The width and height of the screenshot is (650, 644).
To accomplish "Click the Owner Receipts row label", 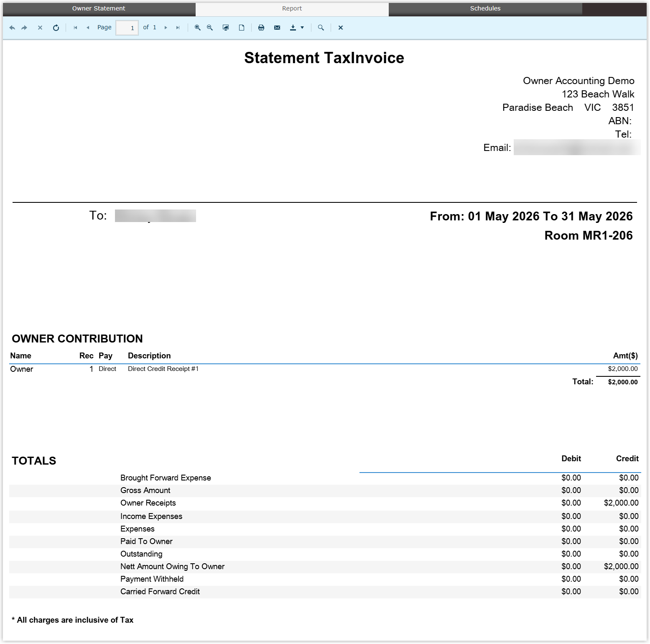I will [148, 503].
